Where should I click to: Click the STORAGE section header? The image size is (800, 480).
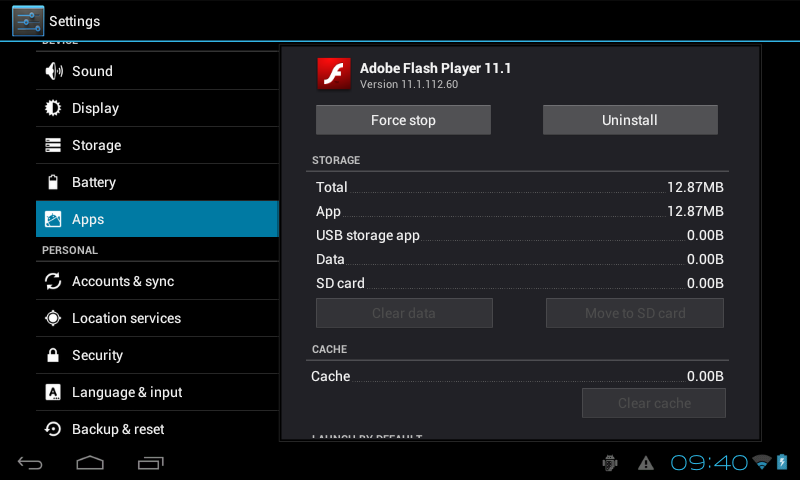[336, 160]
